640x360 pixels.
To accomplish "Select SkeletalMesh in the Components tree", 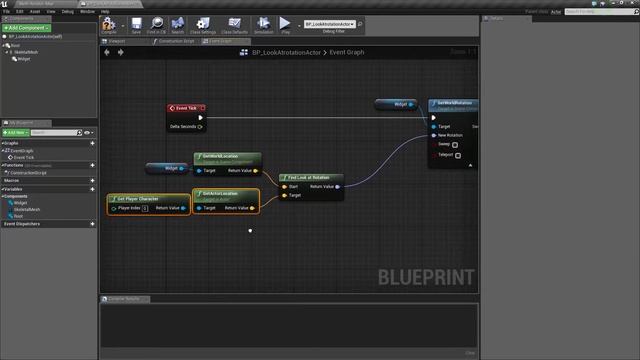I will pos(26,52).
